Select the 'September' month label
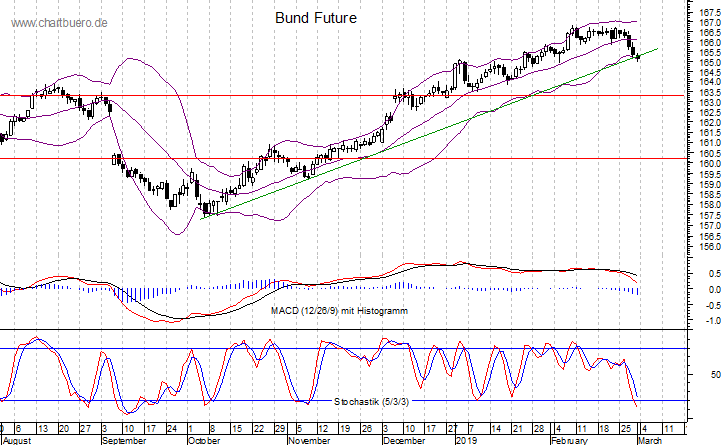This screenshot has width=723, height=445. coord(124,440)
